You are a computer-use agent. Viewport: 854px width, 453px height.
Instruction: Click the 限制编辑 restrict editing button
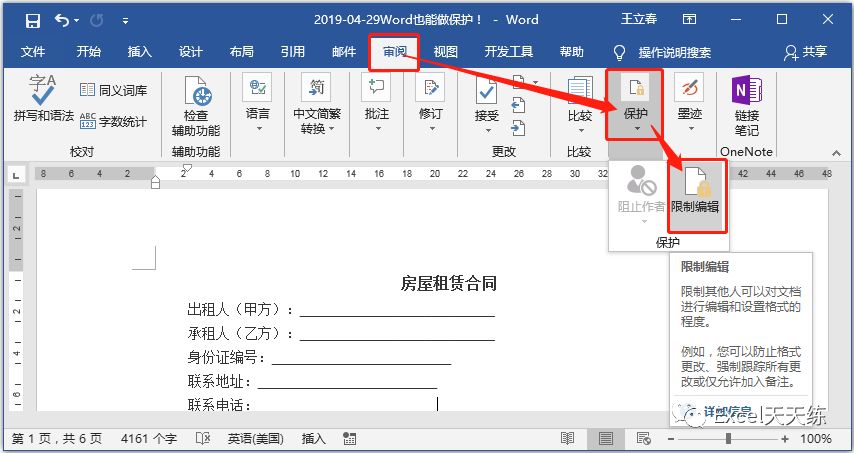pyautogui.click(x=696, y=195)
